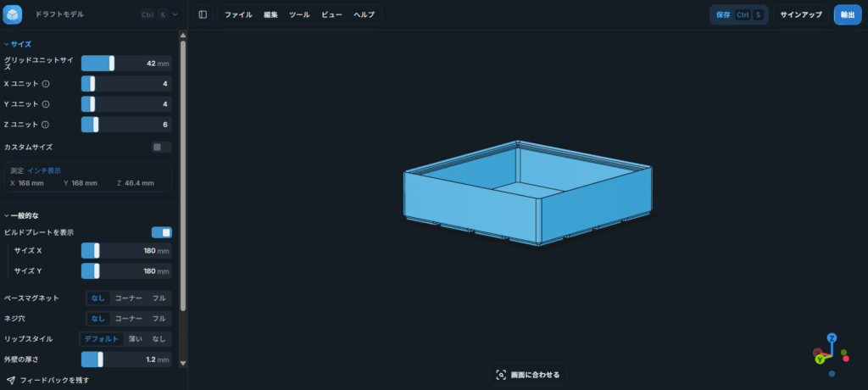Open the ドラフトモデル dropdown chevron

coord(175,14)
